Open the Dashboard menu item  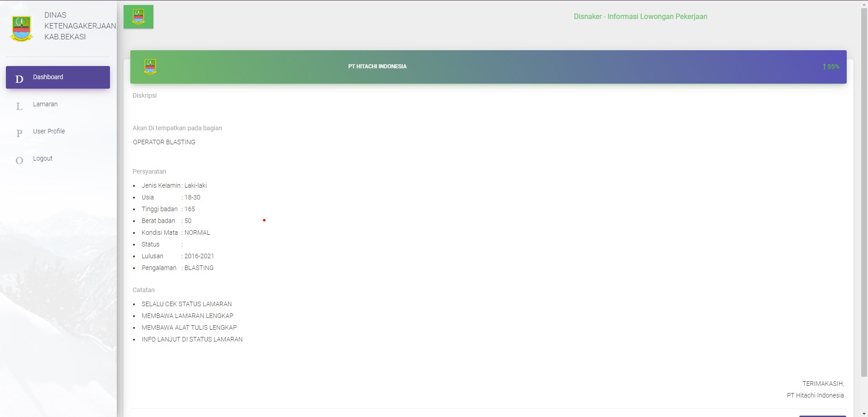(x=48, y=77)
